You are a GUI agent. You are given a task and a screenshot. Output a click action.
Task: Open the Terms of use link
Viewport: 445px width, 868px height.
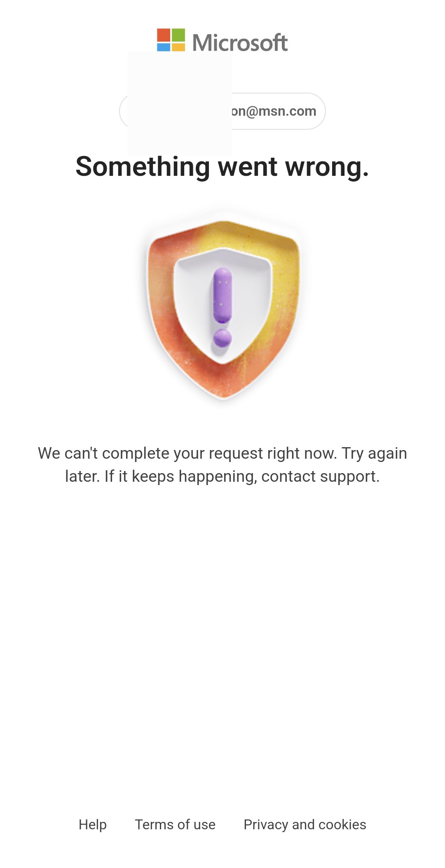[175, 825]
